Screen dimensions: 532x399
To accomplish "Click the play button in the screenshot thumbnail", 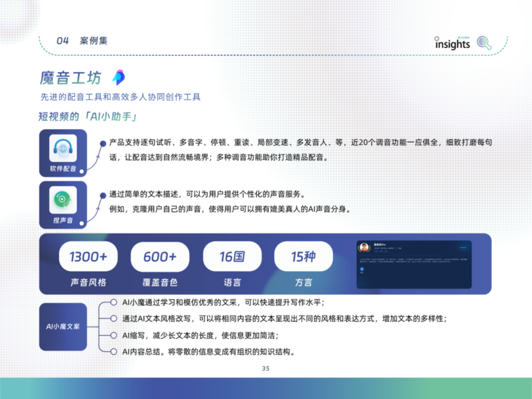I will point(362,269).
